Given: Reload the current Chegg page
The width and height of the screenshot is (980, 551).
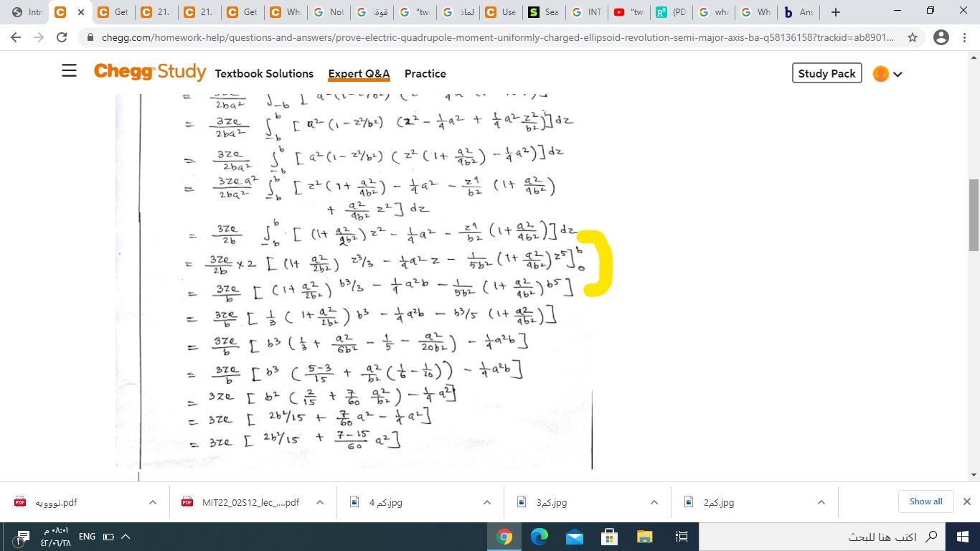Looking at the screenshot, I should point(61,37).
